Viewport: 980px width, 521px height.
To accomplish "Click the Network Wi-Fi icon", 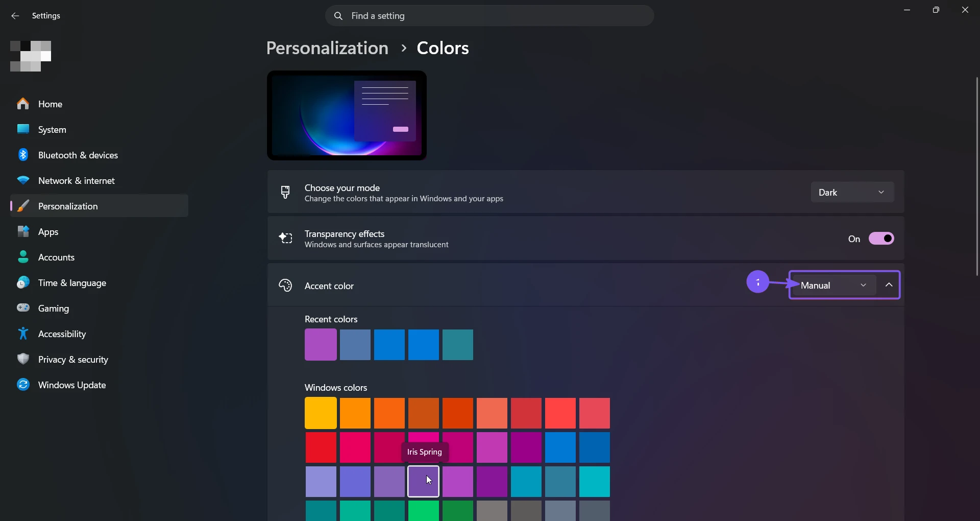I will [x=23, y=180].
